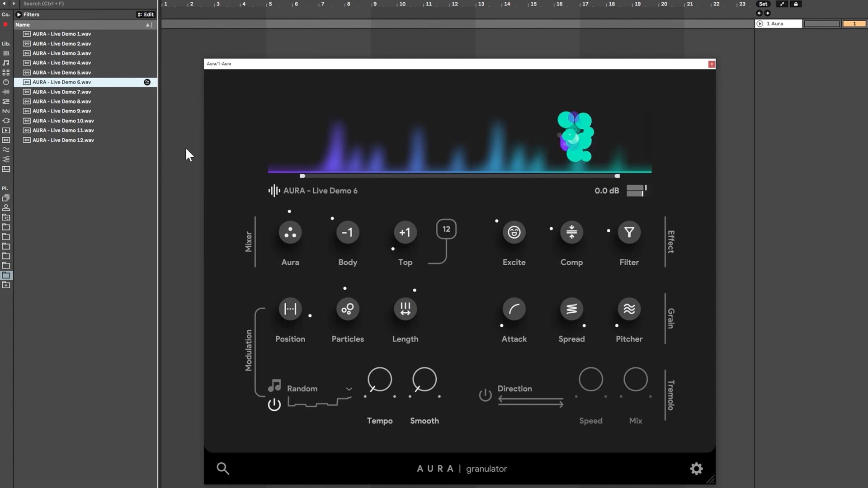Click the next locator arrow under Set
The width and height of the screenshot is (868, 488).
(767, 14)
